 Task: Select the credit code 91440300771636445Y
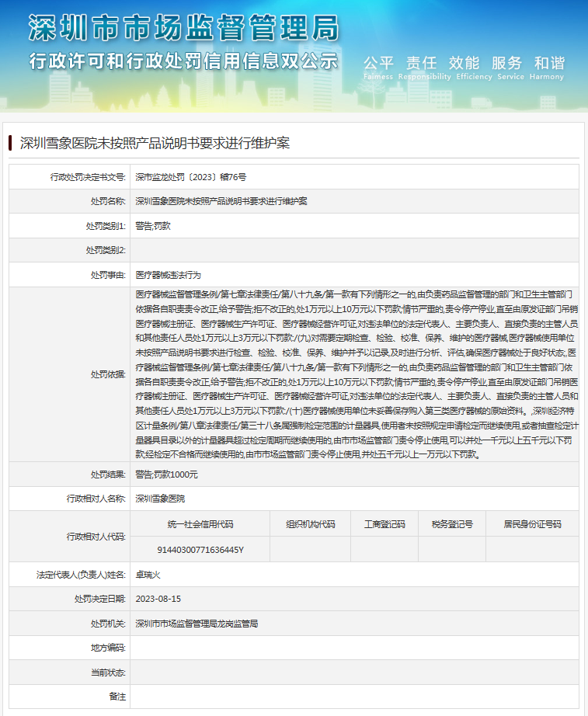click(200, 550)
